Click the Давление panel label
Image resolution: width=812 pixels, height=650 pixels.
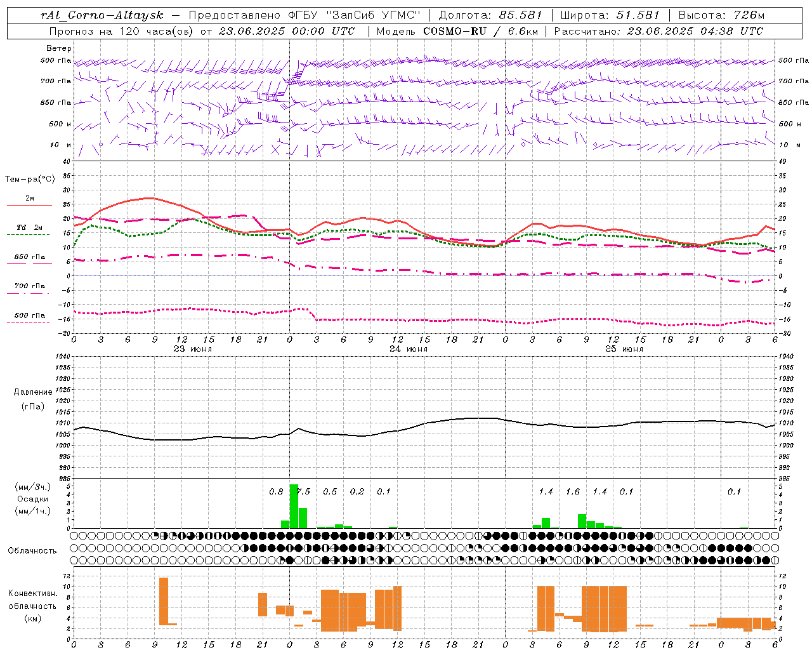(x=32, y=392)
